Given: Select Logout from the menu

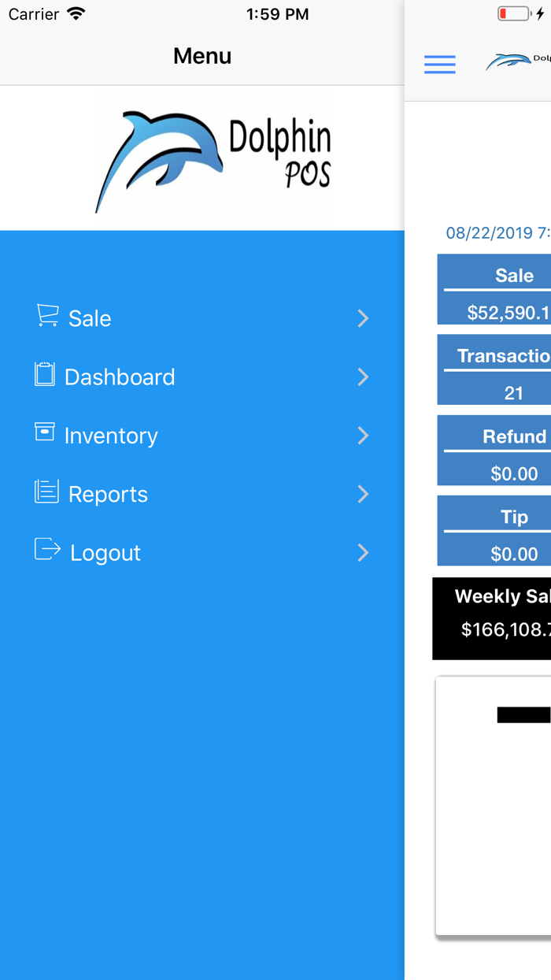Looking at the screenshot, I should [105, 551].
